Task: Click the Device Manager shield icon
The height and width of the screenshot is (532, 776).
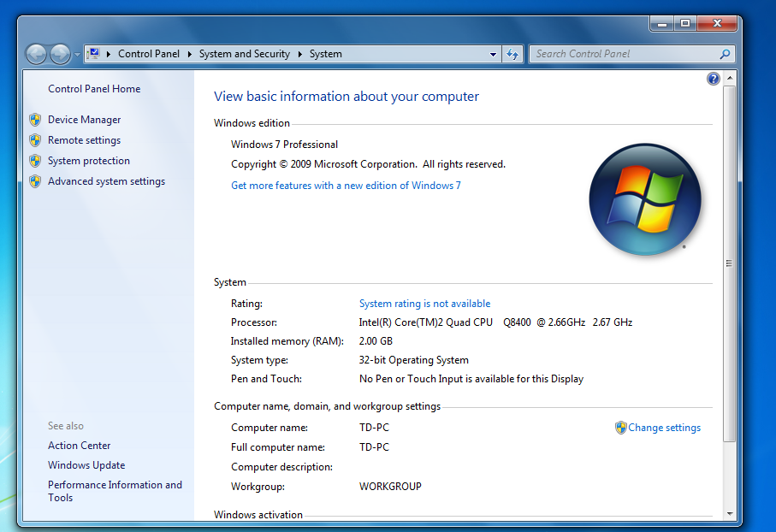Action: coord(35,120)
